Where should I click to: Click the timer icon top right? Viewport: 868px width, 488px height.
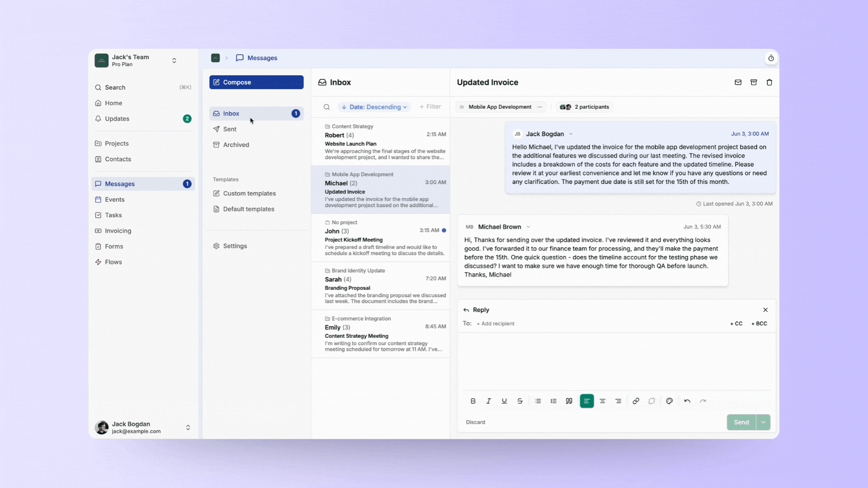click(x=771, y=58)
